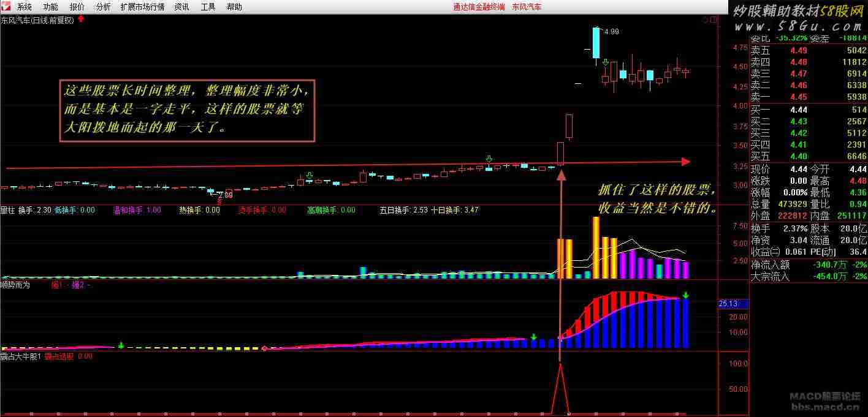Click the 外盘 value 222812
The width and height of the screenshot is (868, 417).
(x=793, y=216)
